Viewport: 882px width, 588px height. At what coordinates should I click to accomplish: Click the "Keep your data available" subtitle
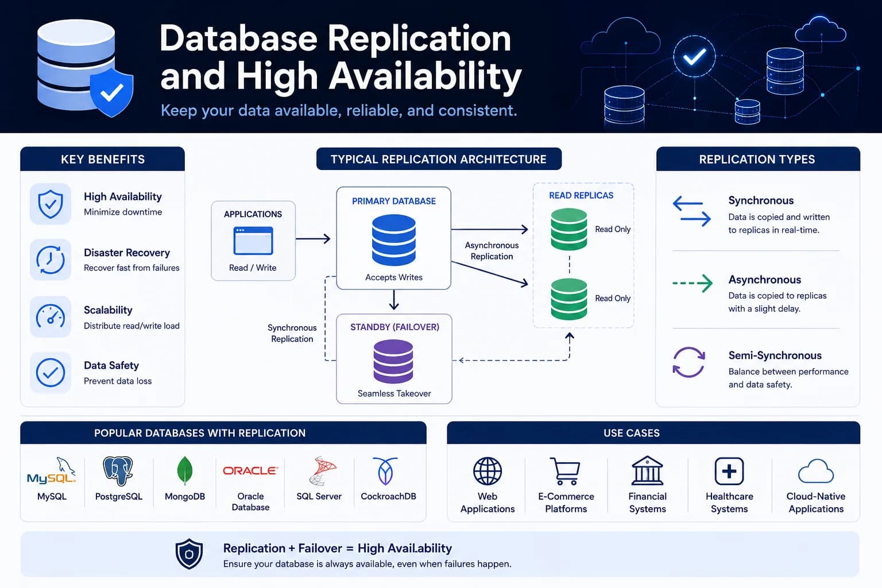tap(339, 110)
